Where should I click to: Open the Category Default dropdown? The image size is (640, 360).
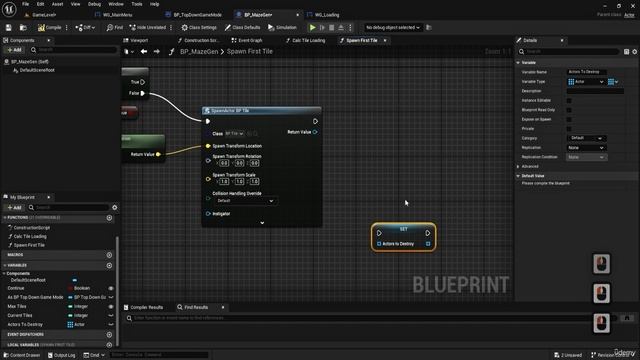[x=586, y=138]
